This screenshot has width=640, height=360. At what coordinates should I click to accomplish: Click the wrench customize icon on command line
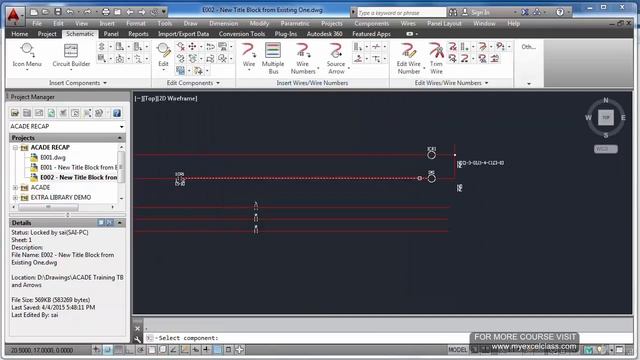(137, 339)
